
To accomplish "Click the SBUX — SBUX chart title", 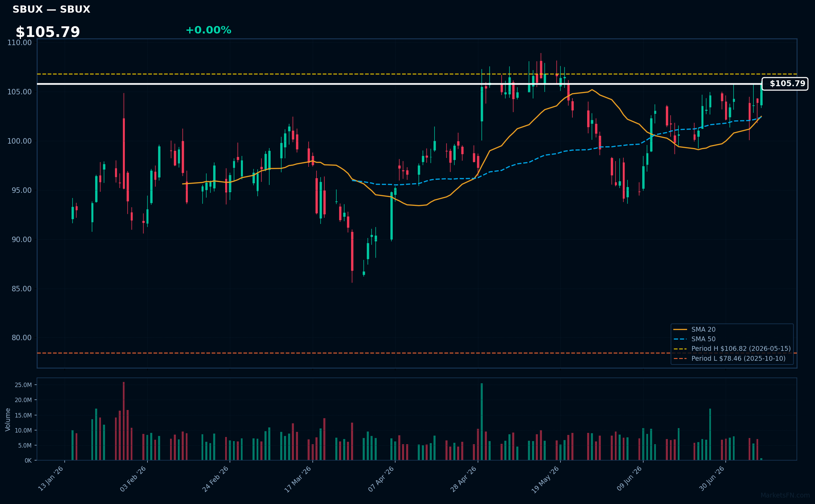I will (x=51, y=9).
